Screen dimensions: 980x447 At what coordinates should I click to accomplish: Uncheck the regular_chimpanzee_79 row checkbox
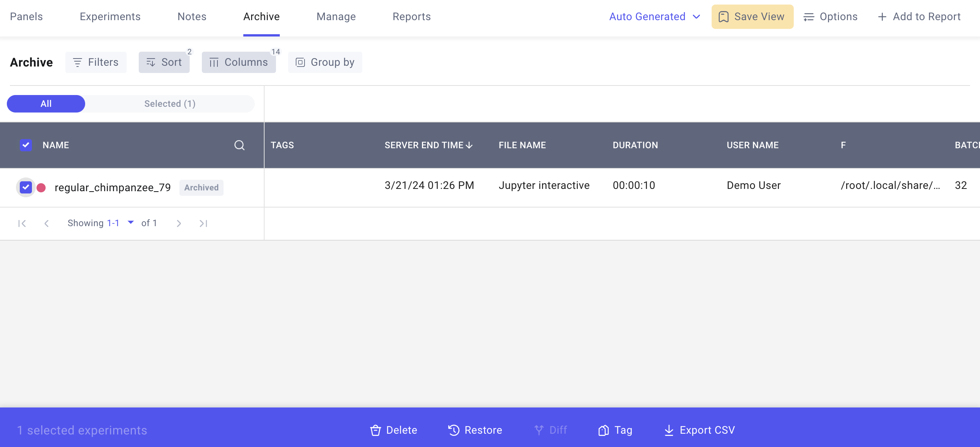25,187
